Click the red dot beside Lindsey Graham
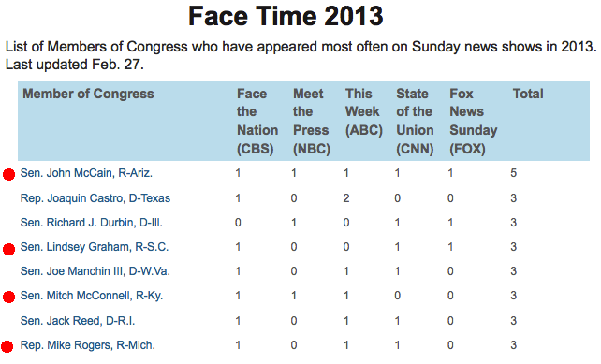The height and width of the screenshot is (364, 601). pyautogui.click(x=8, y=249)
